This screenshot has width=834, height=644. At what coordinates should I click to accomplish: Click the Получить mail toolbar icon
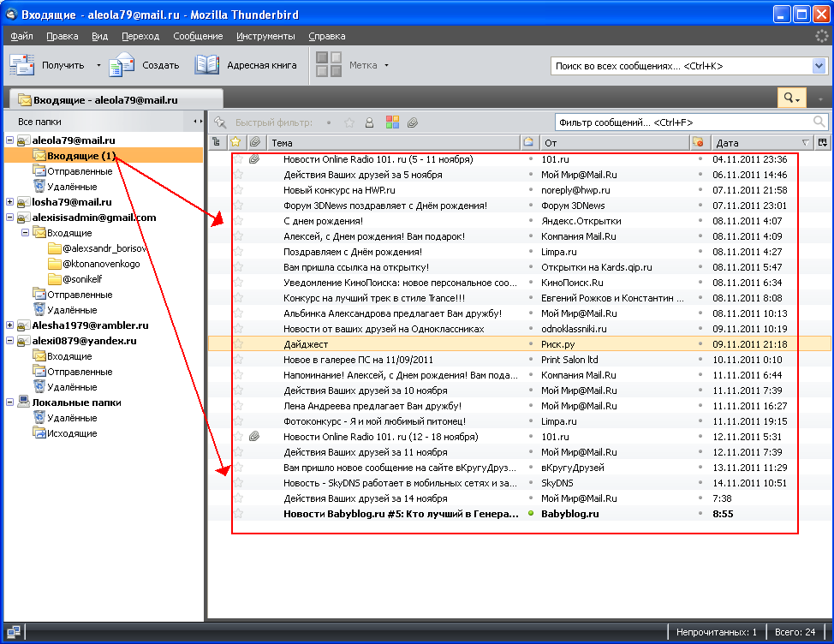point(21,65)
